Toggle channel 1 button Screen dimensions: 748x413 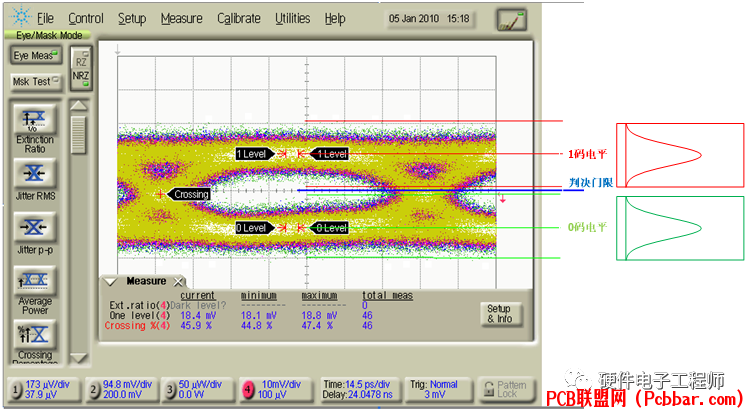(x=16, y=390)
